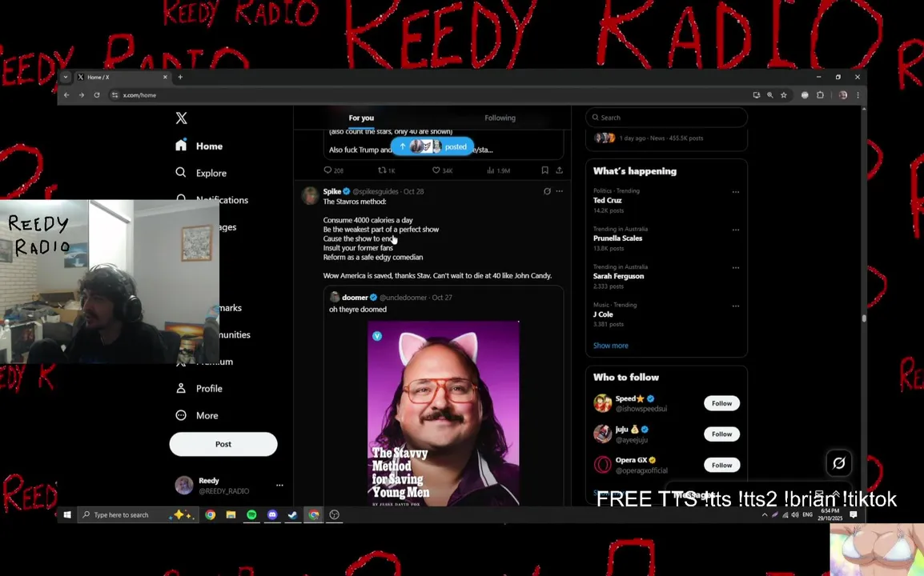The height and width of the screenshot is (576, 924).
Task: Open more options on Spike's post
Action: coord(559,191)
